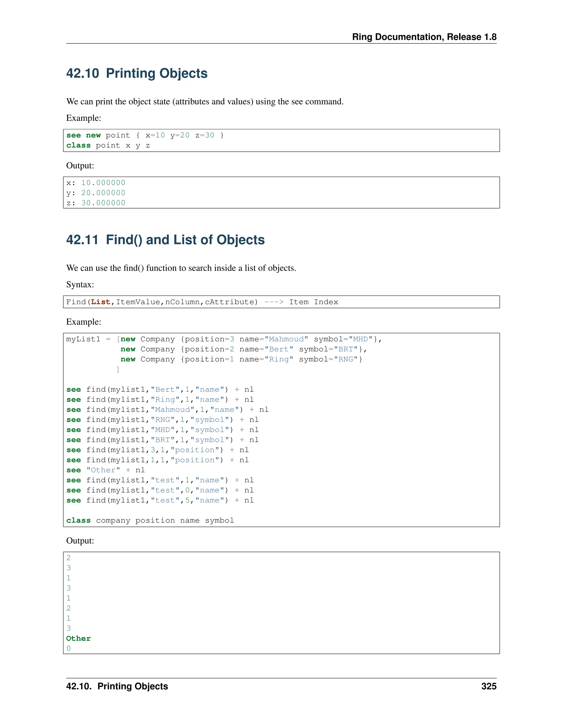This screenshot has width=563, height=728.
Task: Click code line 'class point x y z'
Action: [108, 146]
